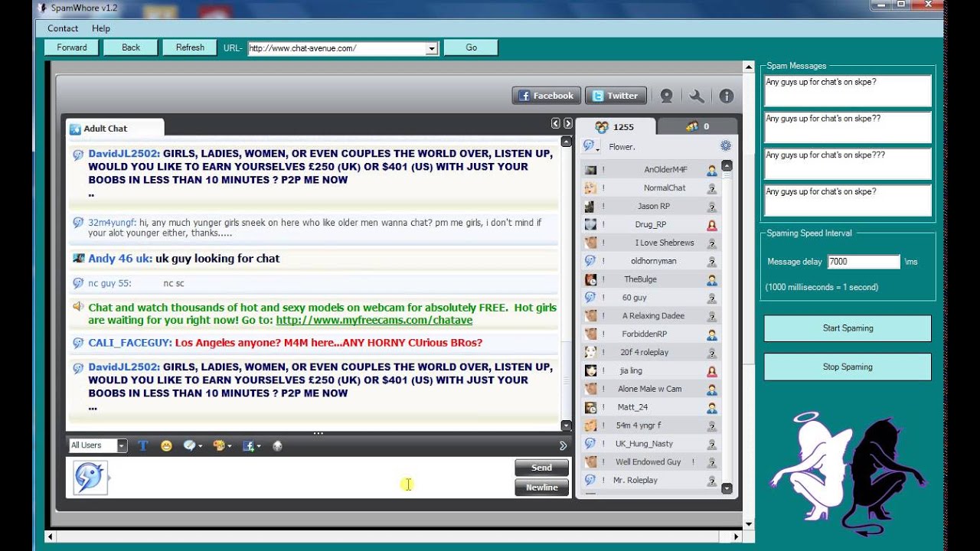Open the smiley emoticon picker
The height and width of the screenshot is (551, 980).
coord(166,445)
